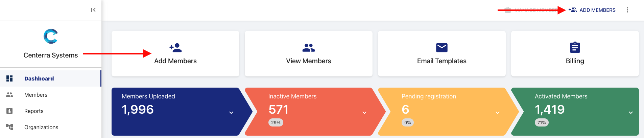
Task: Click the group icon on View Members card
Action: [x=309, y=48]
